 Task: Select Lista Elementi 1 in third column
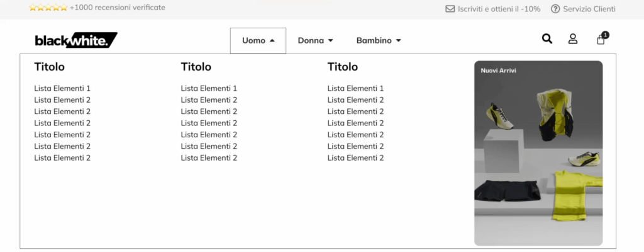point(355,88)
